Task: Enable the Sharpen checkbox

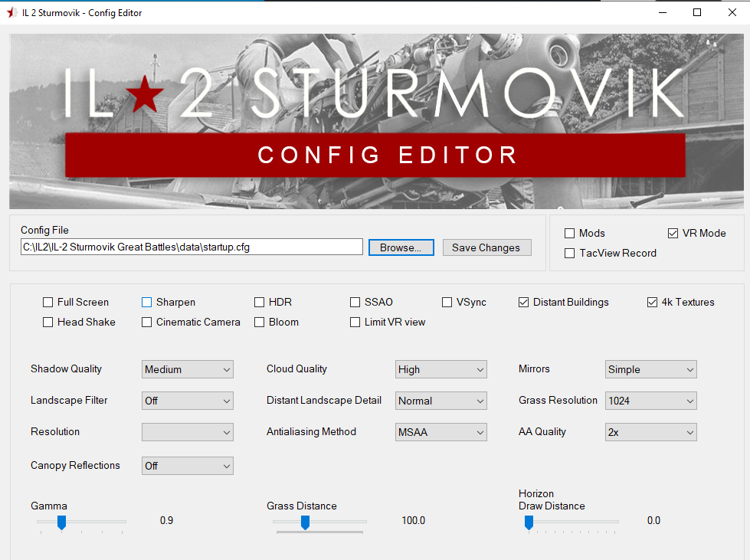Action: tap(146, 303)
